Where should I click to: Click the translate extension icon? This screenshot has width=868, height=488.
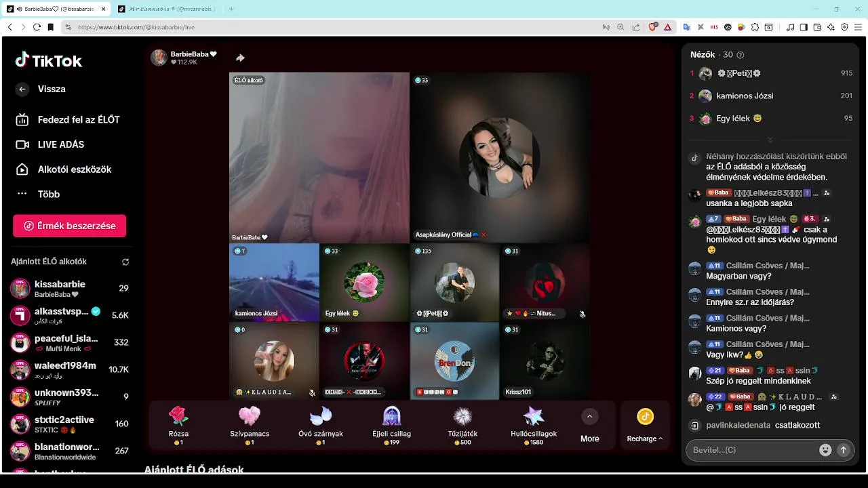click(x=686, y=27)
